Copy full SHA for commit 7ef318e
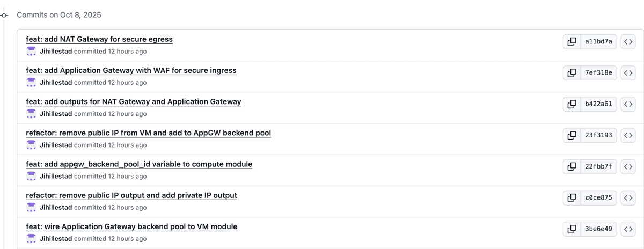 [x=572, y=72]
